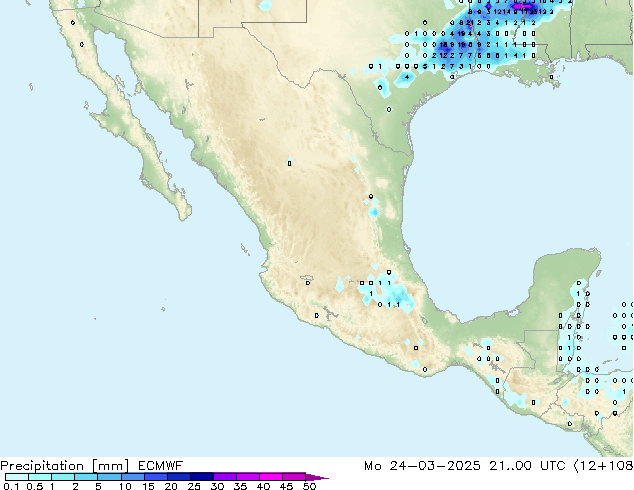The height and width of the screenshot is (490, 634).
Task: Pick the 30–35 mm purple swatch
Action: tap(224, 477)
